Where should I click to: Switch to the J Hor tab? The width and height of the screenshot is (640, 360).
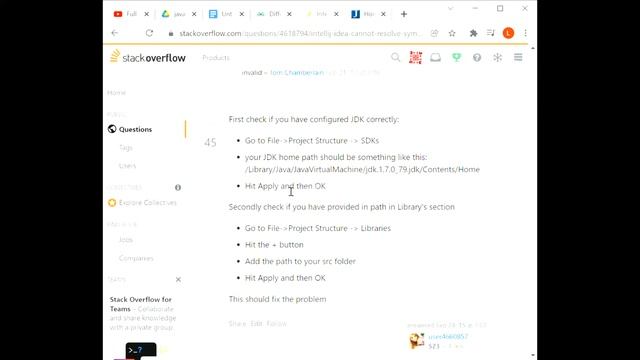pos(368,14)
